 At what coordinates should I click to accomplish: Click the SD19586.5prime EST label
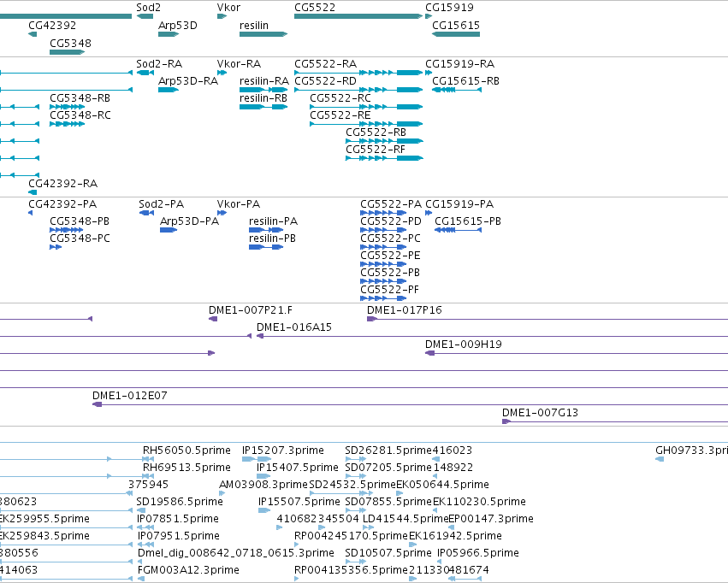click(x=179, y=502)
